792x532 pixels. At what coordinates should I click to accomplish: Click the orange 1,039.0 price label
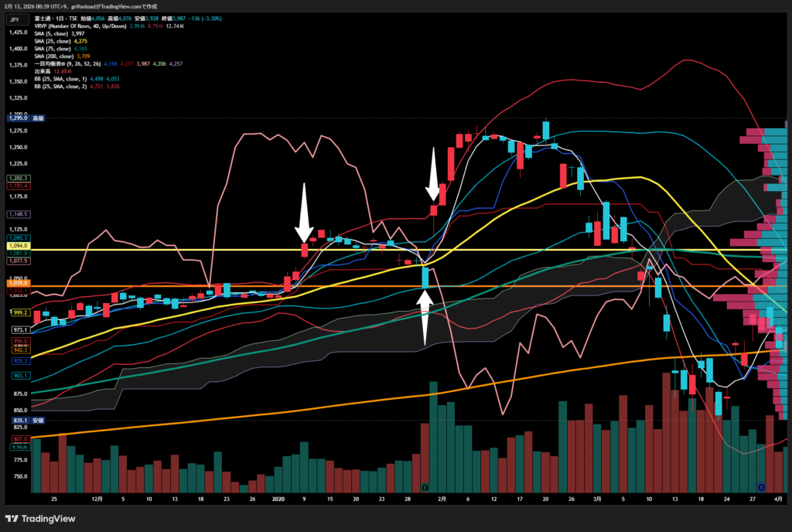point(15,283)
